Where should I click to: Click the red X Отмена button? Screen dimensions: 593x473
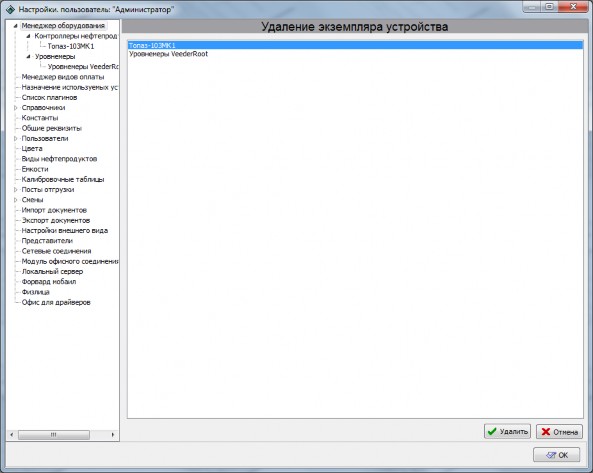click(559, 431)
